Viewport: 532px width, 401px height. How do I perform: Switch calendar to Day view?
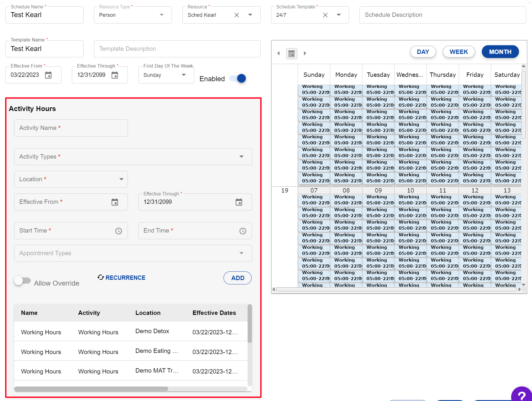(x=423, y=52)
